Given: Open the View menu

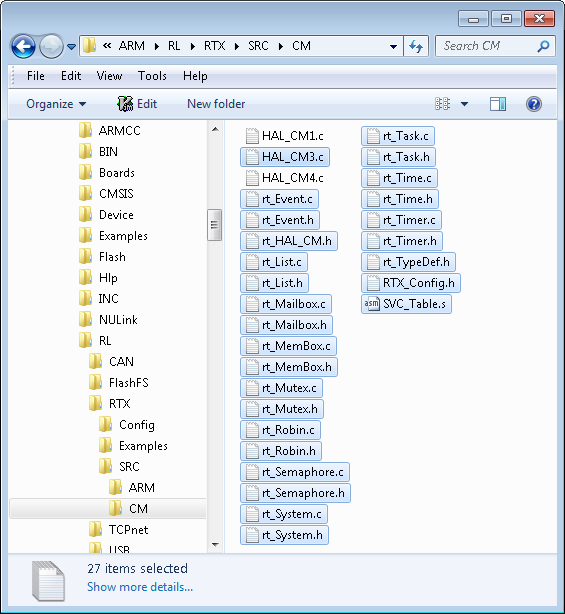Looking at the screenshot, I should click(109, 76).
